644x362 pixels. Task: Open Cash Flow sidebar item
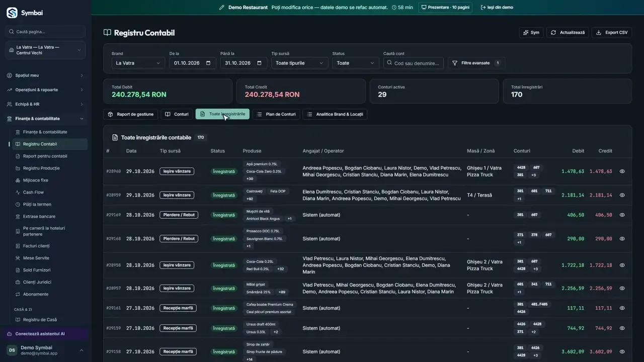pos(50,192)
